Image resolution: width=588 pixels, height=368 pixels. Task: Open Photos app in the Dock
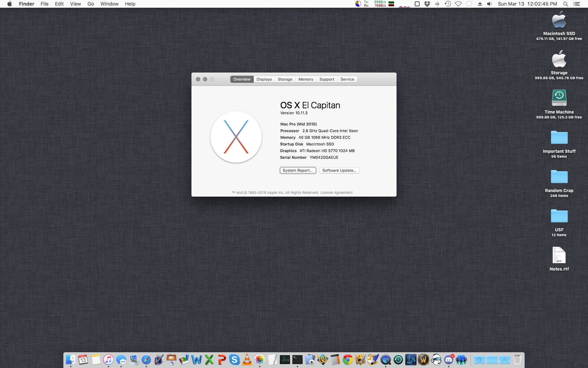point(260,360)
